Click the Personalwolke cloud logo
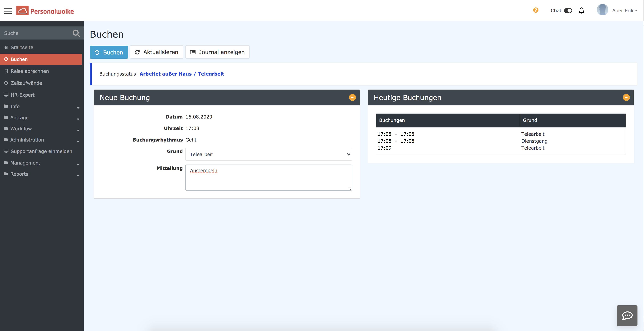 click(x=45, y=11)
